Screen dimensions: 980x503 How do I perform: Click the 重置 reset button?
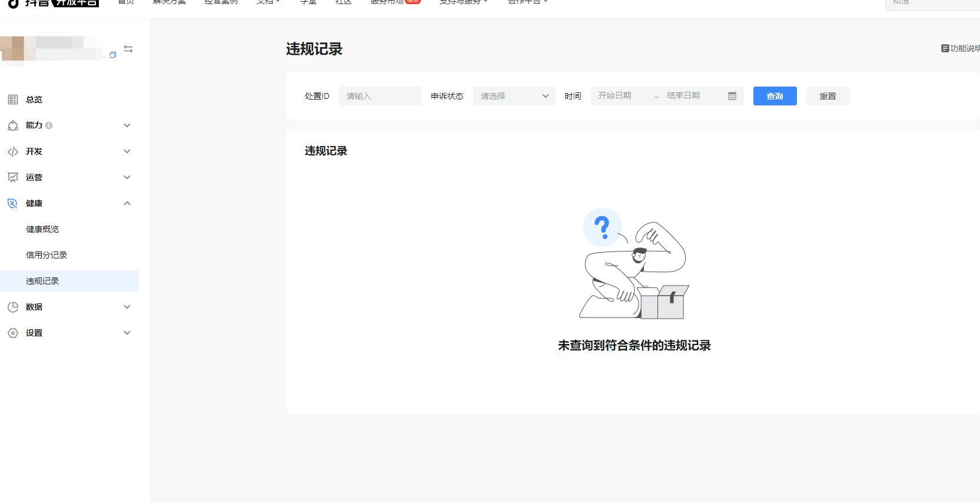[828, 96]
